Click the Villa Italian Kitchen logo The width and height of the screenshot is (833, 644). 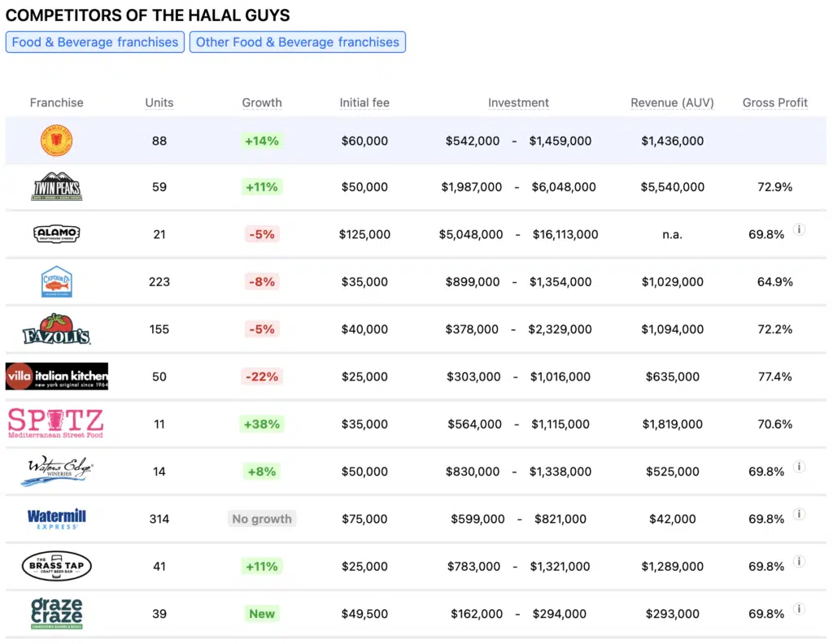pos(56,376)
